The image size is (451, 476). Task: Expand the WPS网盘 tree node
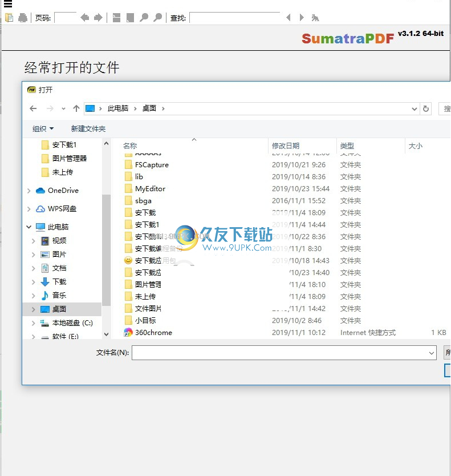[x=29, y=209]
